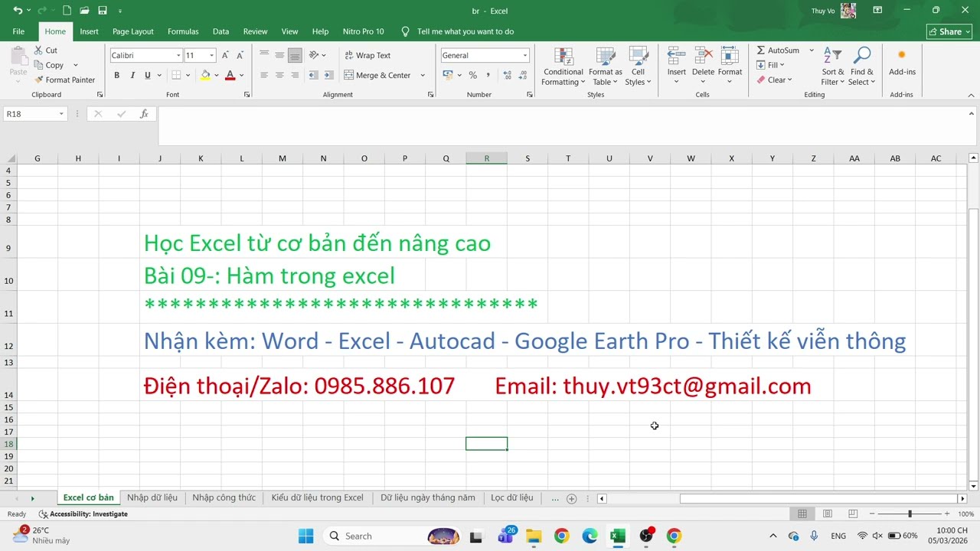Viewport: 980px width, 551px height.
Task: Click the Undo arrow in the title bar
Action: [x=17, y=11]
